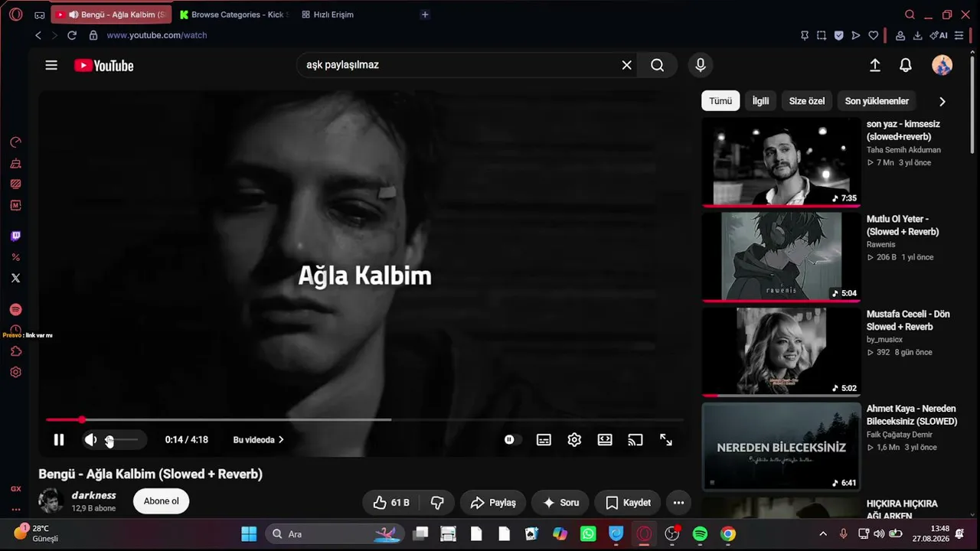Viewport: 980px width, 551px height.
Task: Select the 'Size özel' filter chip
Action: point(807,101)
